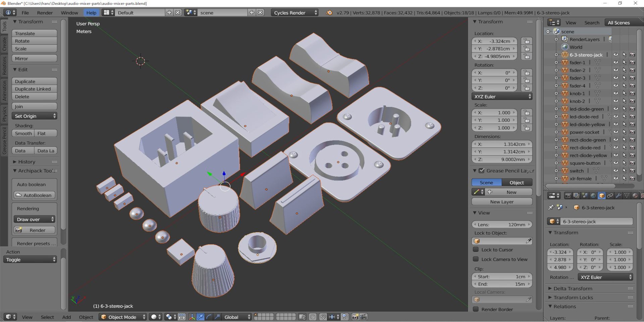Open the File menu
This screenshot has width=644, height=322.
click(25, 13)
